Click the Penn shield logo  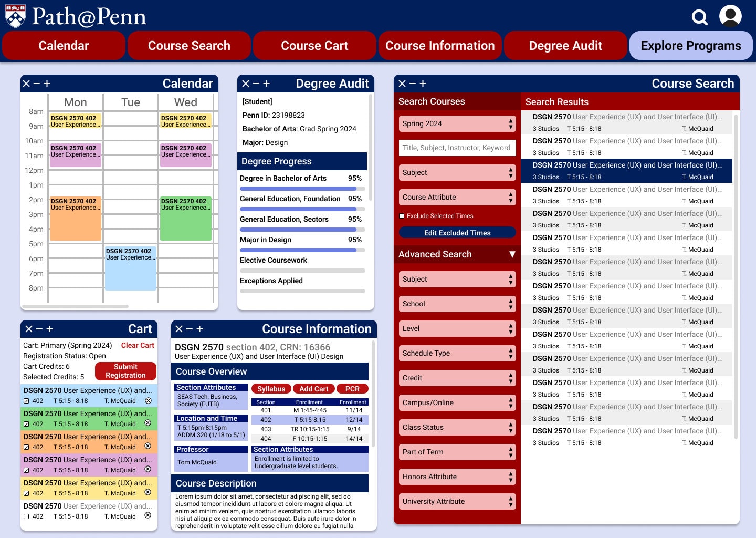(16, 16)
